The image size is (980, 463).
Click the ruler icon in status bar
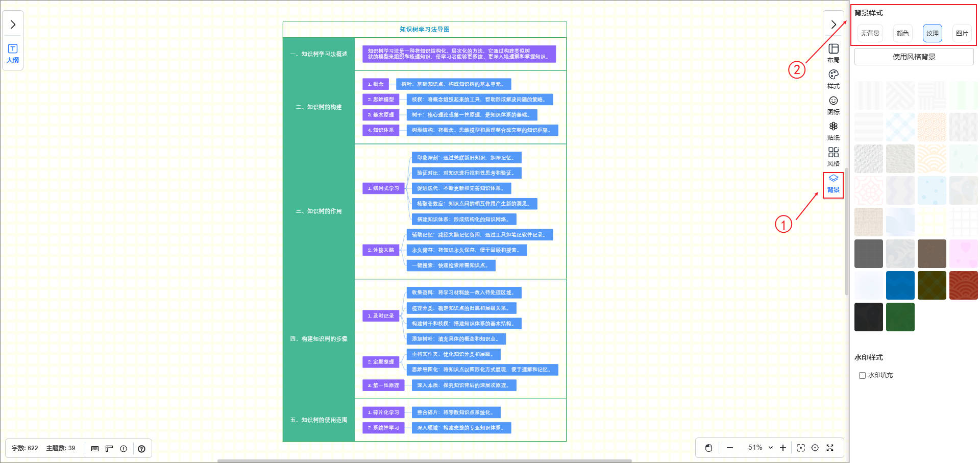(x=109, y=449)
